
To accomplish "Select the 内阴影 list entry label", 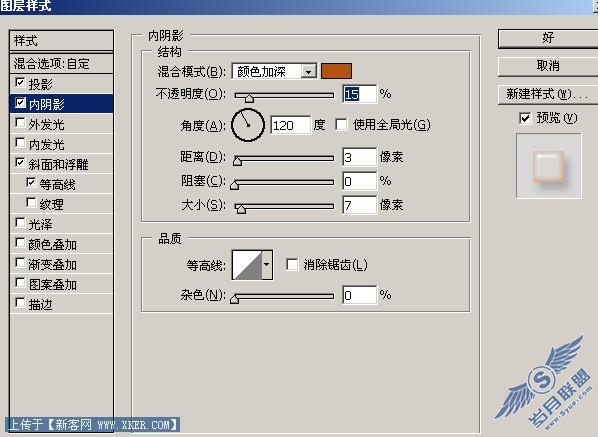I will coord(47,104).
